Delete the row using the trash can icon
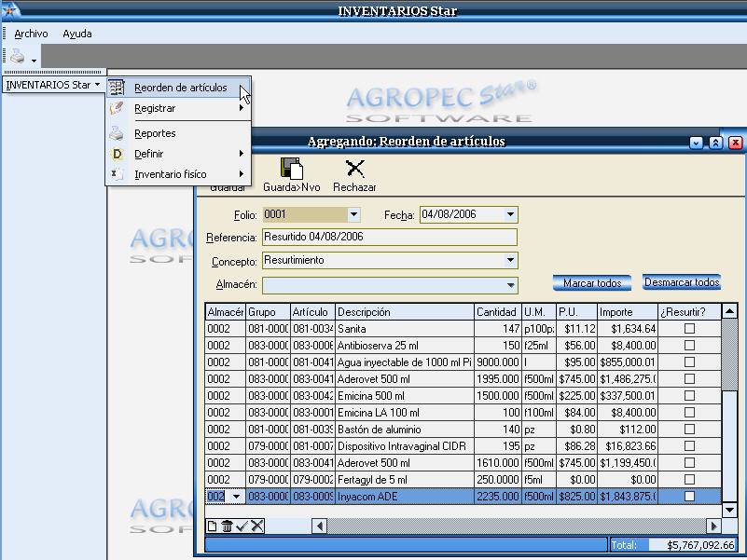Image resolution: width=747 pixels, height=560 pixels. [x=227, y=526]
